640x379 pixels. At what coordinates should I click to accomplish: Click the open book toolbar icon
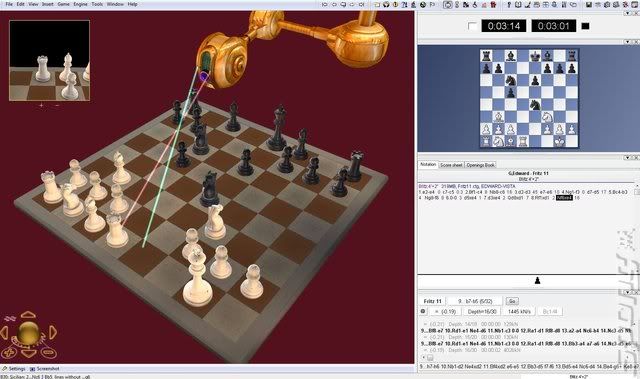pos(518,4)
